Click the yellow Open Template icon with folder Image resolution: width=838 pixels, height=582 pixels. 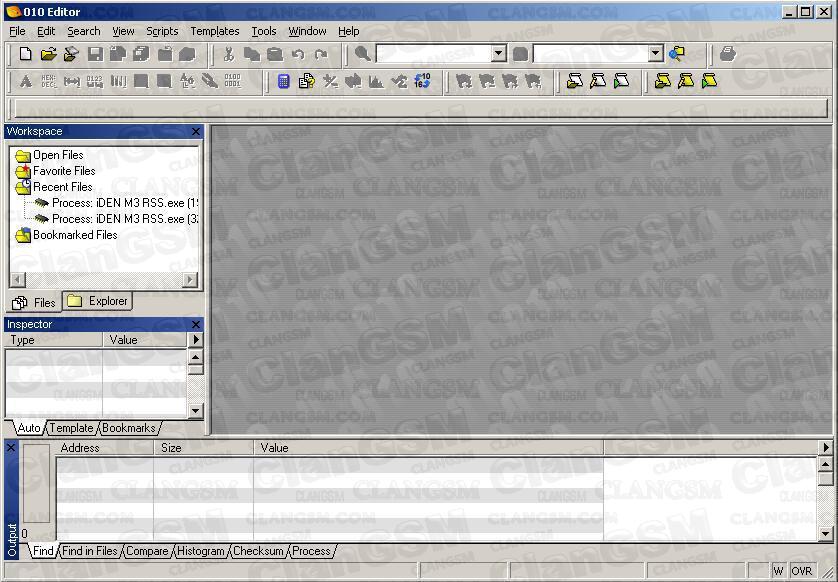point(663,81)
